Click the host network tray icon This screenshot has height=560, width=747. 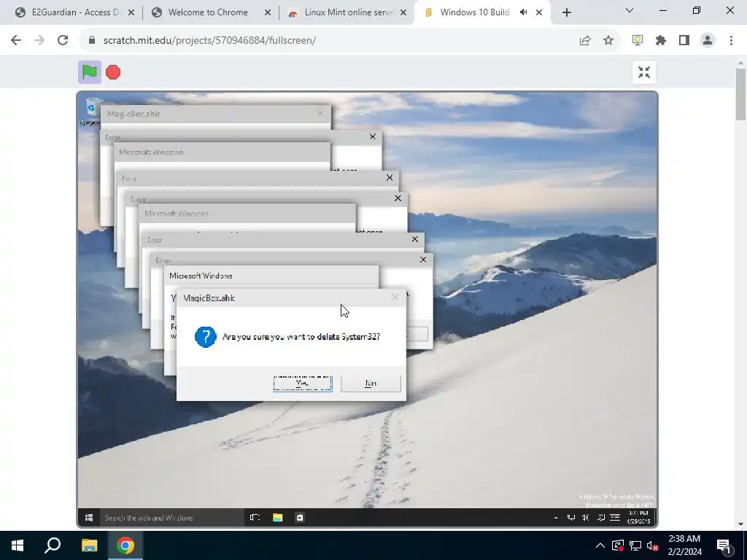coord(635,545)
